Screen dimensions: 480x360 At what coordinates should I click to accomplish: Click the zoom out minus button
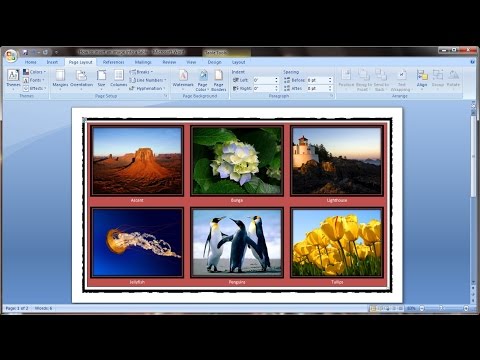pyautogui.click(x=422, y=309)
